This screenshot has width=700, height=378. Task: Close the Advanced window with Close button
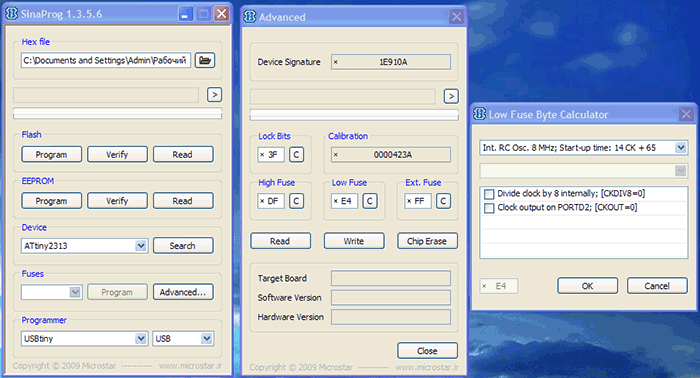(427, 351)
